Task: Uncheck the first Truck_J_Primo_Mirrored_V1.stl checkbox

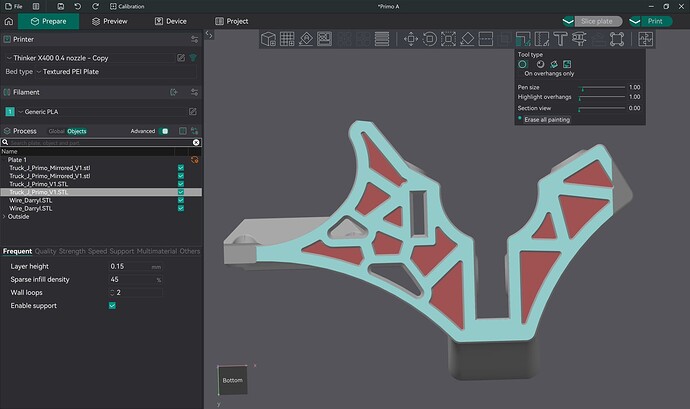Action: (x=180, y=168)
